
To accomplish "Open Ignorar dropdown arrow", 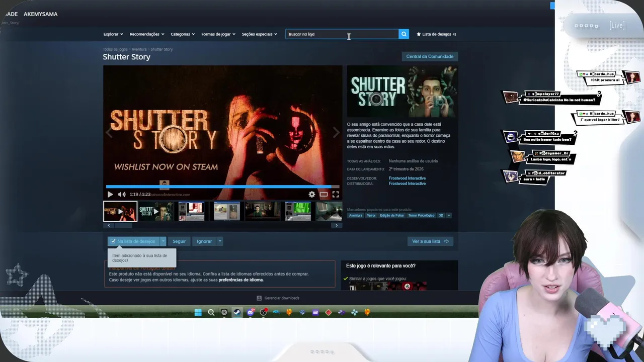I will pyautogui.click(x=220, y=241).
